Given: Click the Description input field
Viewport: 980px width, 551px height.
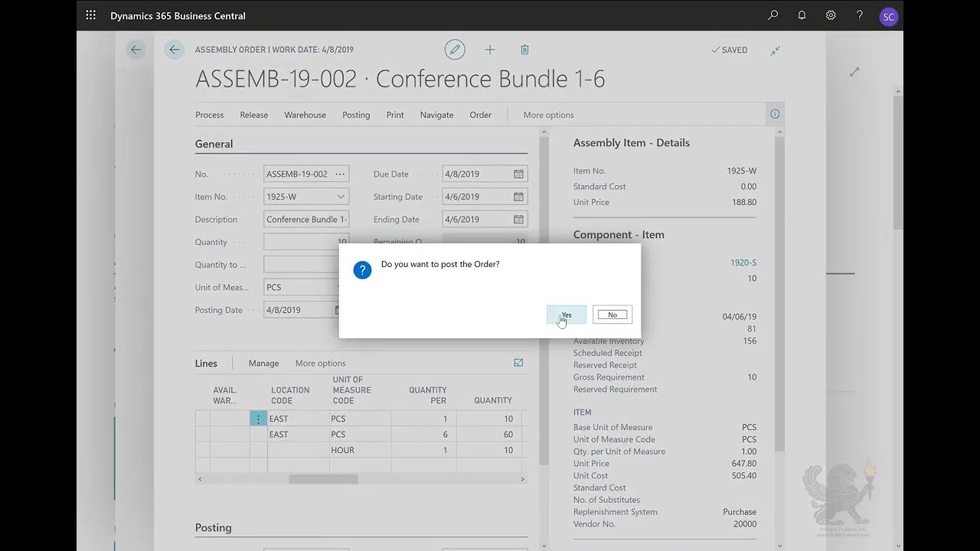Looking at the screenshot, I should 306,220.
